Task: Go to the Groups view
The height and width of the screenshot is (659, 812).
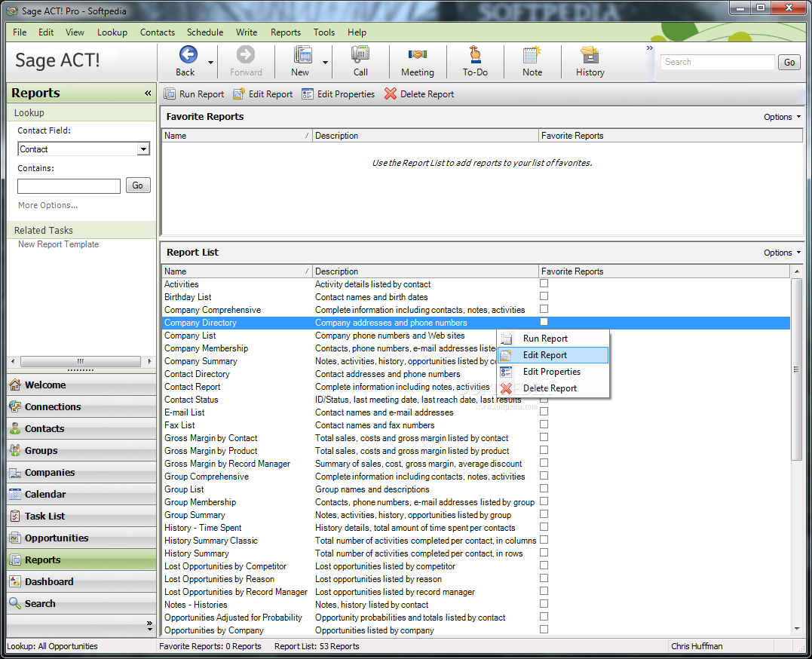Action: point(81,450)
